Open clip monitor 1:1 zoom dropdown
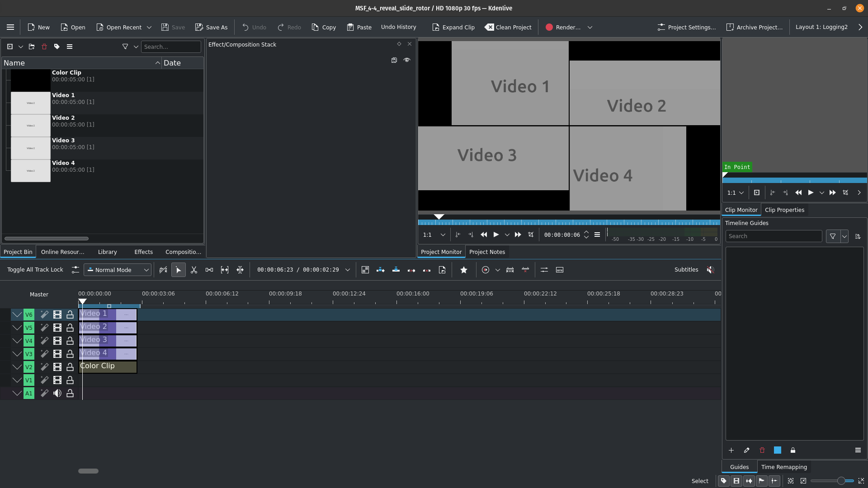This screenshot has width=868, height=488. [735, 192]
